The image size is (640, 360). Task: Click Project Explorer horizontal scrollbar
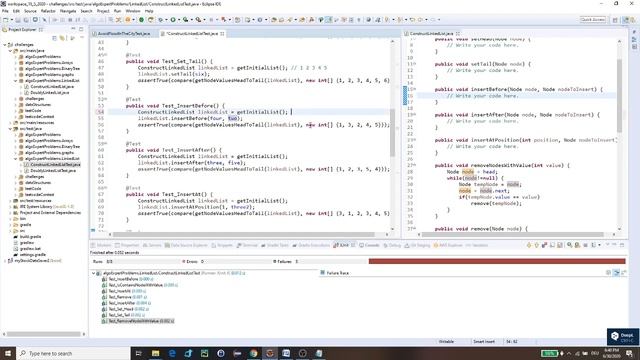pyautogui.click(x=44, y=334)
